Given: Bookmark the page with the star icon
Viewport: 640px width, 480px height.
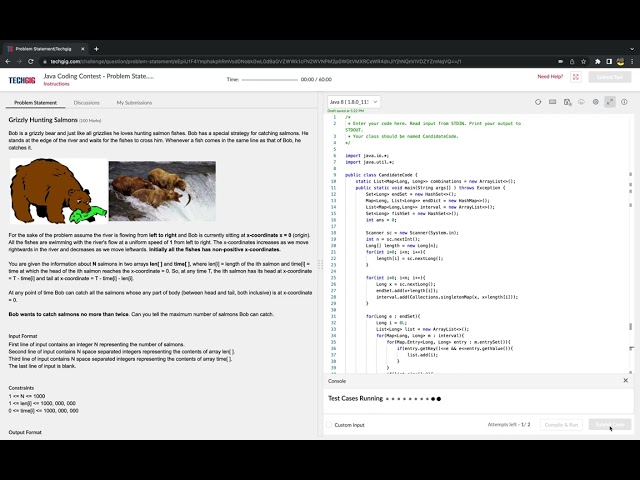Looking at the screenshot, I should [584, 62].
